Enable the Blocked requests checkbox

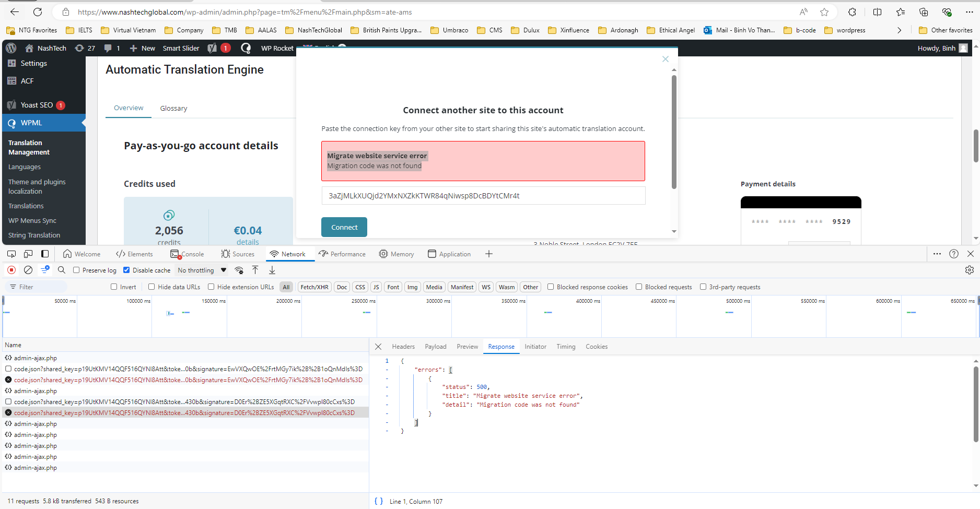639,287
